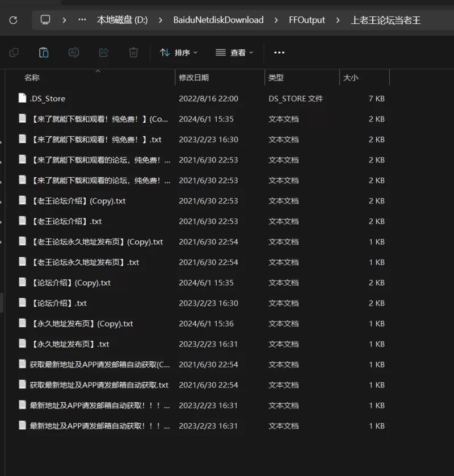This screenshot has width=454, height=476.
Task: Click the Paste clipboard icon
Action: tap(44, 52)
